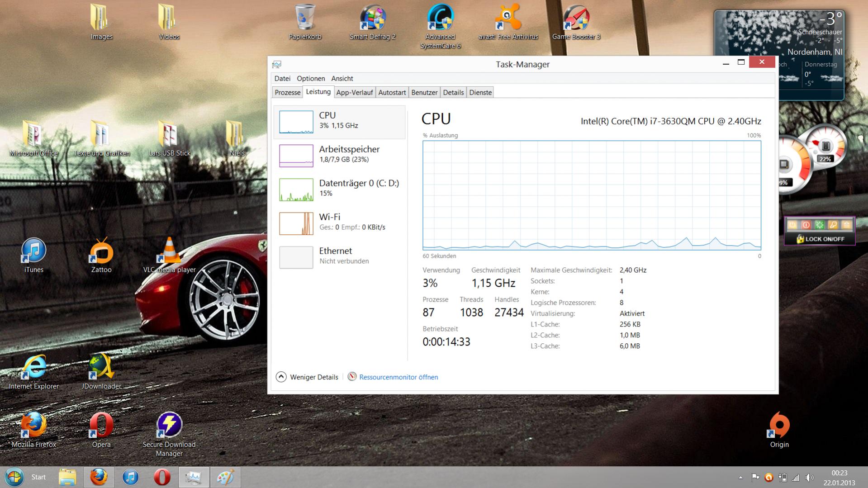Toggle LOCK ON/OFF in the power gadget
868x488 pixels.
click(820, 239)
